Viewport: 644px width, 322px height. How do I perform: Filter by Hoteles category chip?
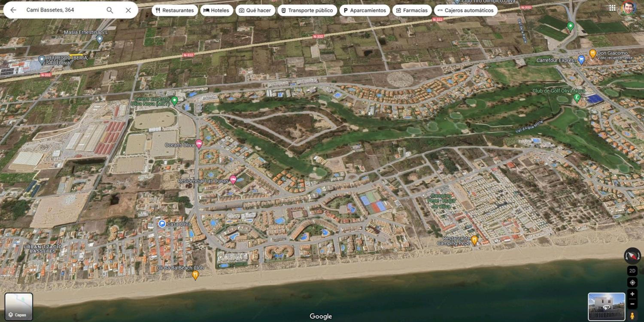[x=217, y=10]
